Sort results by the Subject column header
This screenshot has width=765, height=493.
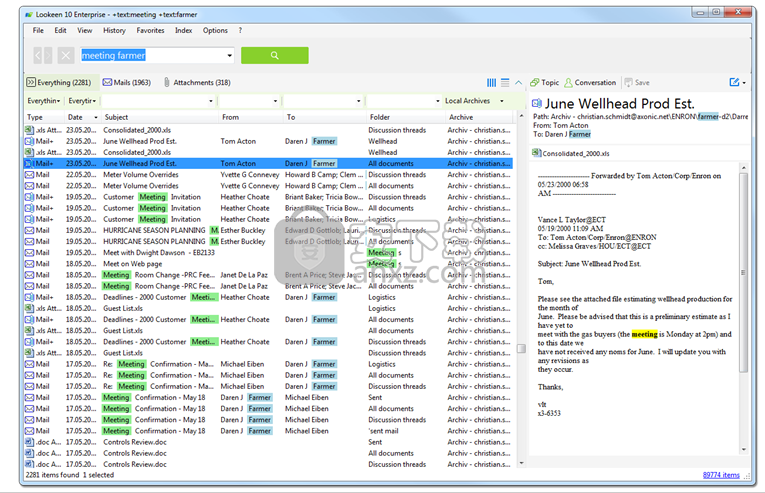[x=159, y=118]
